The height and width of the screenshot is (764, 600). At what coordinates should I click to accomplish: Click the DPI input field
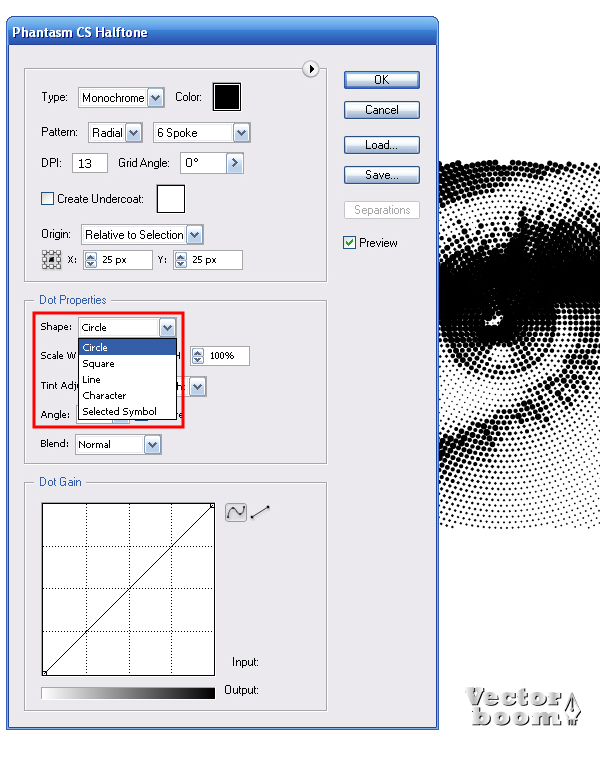click(90, 163)
